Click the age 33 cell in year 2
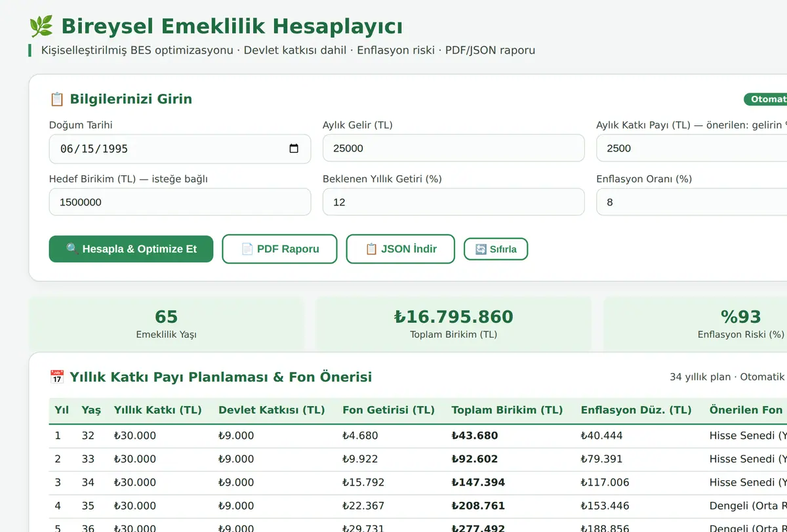Image resolution: width=787 pixels, height=532 pixels. click(x=88, y=459)
